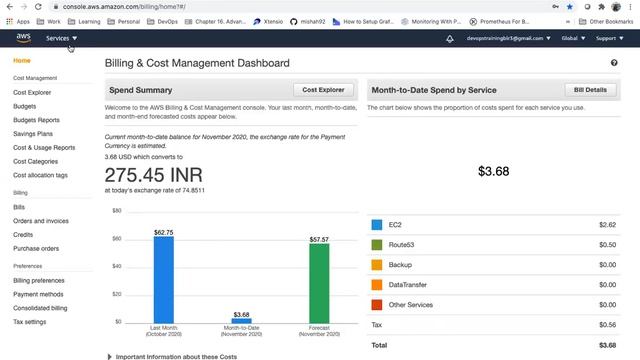Open Budgets in sidebar
The width and height of the screenshot is (640, 360).
point(24,107)
